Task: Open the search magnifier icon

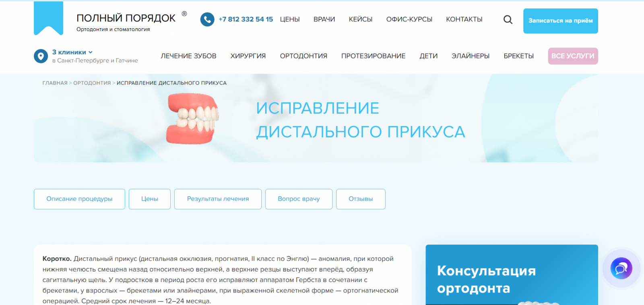Action: pyautogui.click(x=508, y=19)
